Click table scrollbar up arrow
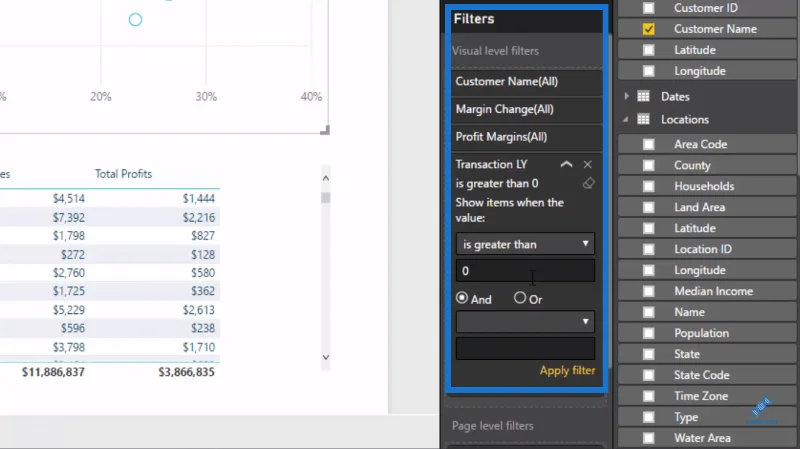Image resolution: width=800 pixels, height=449 pixels. coord(326,178)
